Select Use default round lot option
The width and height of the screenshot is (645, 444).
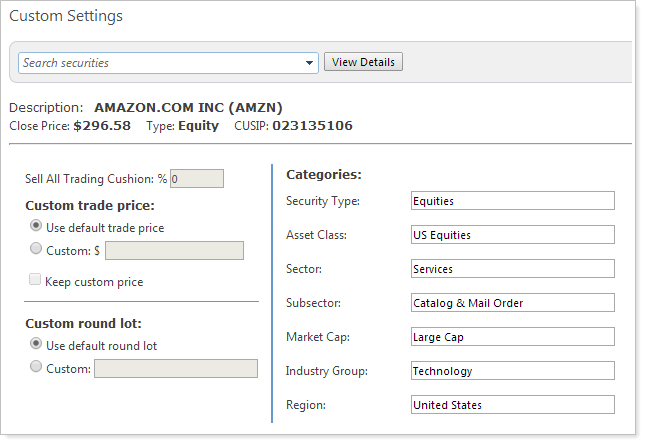click(x=37, y=345)
